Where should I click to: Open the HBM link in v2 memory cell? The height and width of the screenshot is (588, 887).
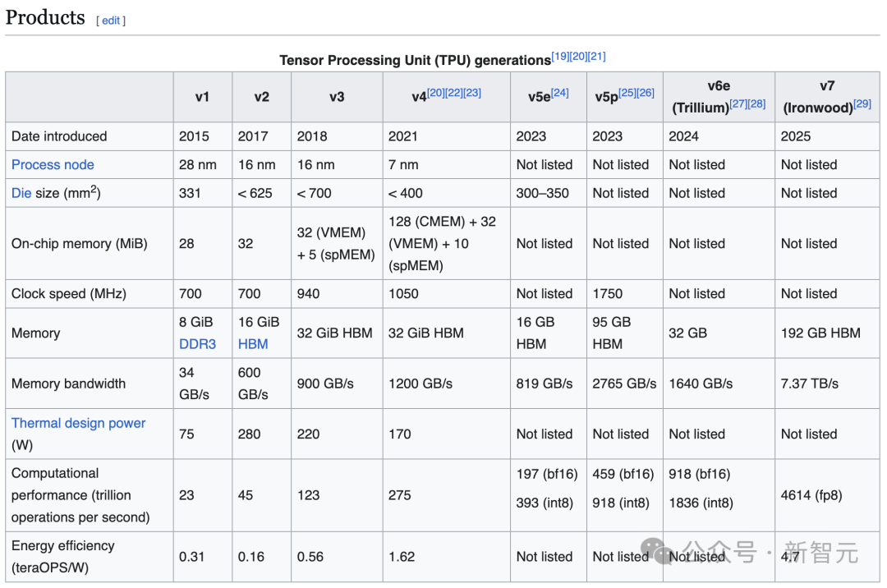(253, 344)
